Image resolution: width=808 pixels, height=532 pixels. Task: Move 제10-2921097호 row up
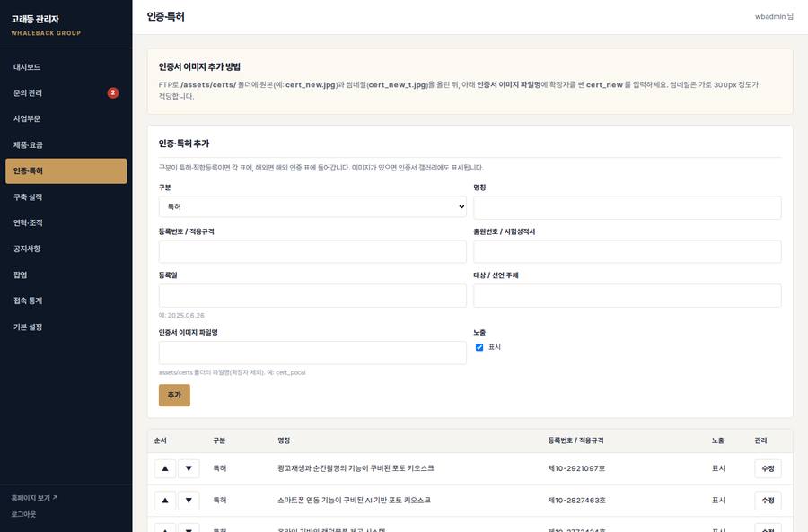pyautogui.click(x=165, y=468)
